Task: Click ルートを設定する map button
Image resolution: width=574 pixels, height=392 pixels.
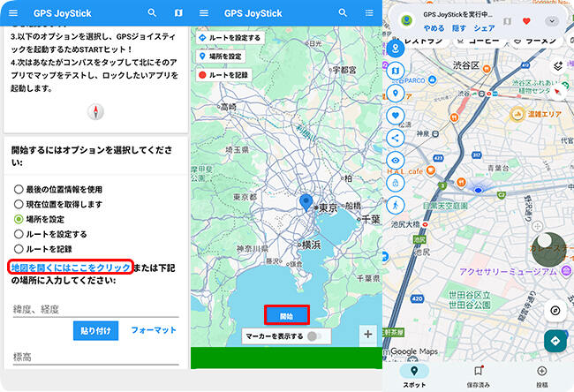Action: pyautogui.click(x=230, y=38)
